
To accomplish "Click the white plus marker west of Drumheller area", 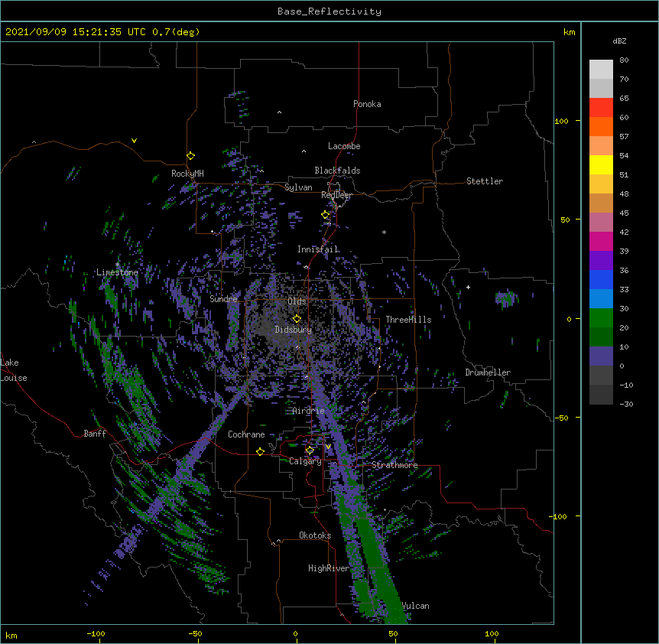I will coord(468,287).
